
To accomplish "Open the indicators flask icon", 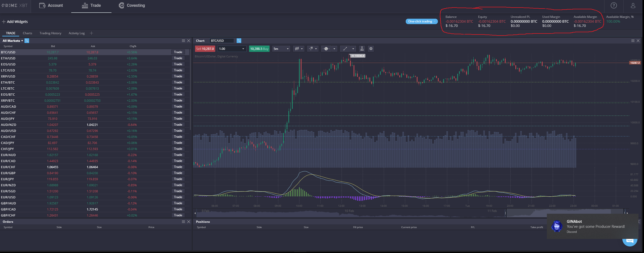I will tap(362, 49).
